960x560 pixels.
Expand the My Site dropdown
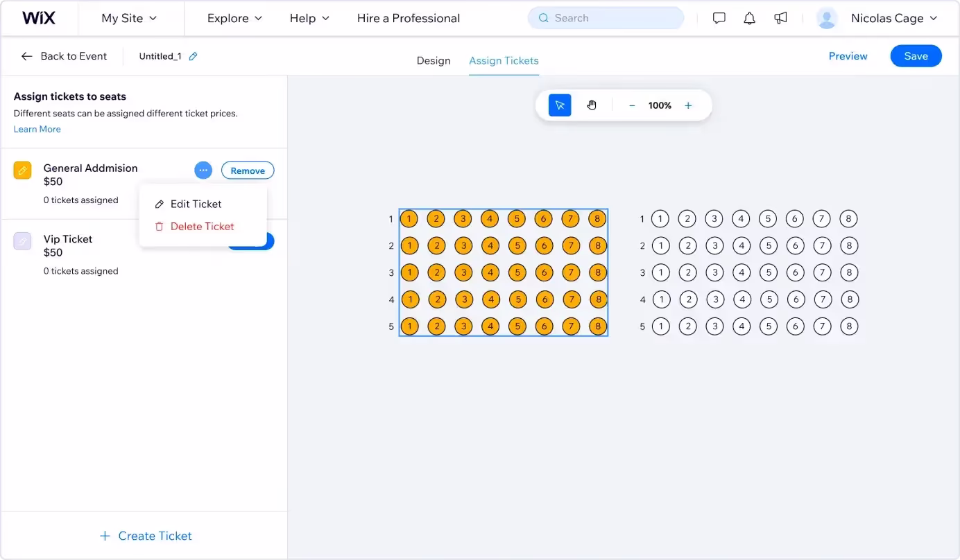129,19
